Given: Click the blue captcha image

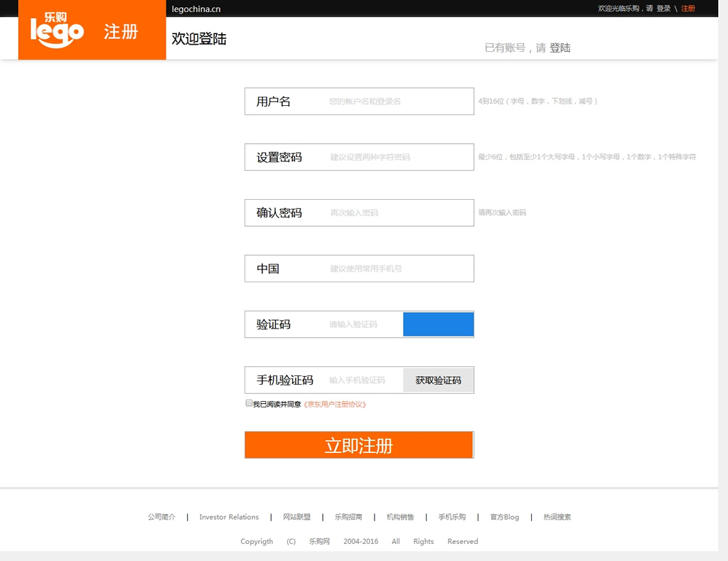Looking at the screenshot, I should (438, 324).
